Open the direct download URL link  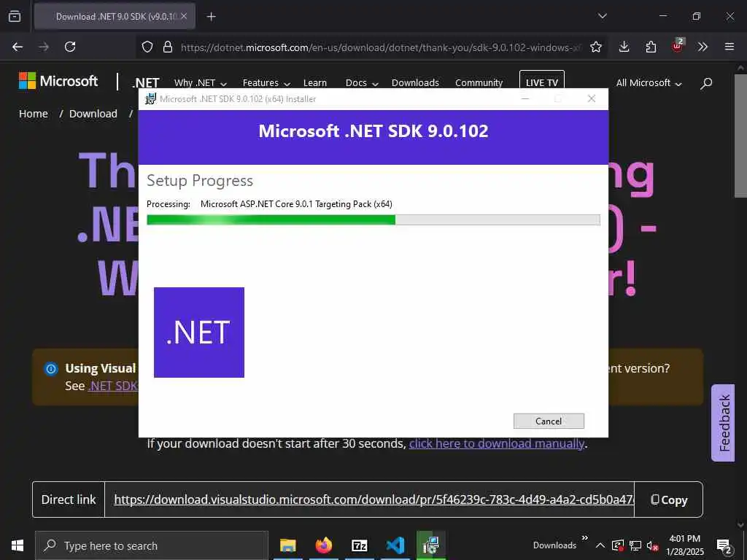click(x=374, y=499)
